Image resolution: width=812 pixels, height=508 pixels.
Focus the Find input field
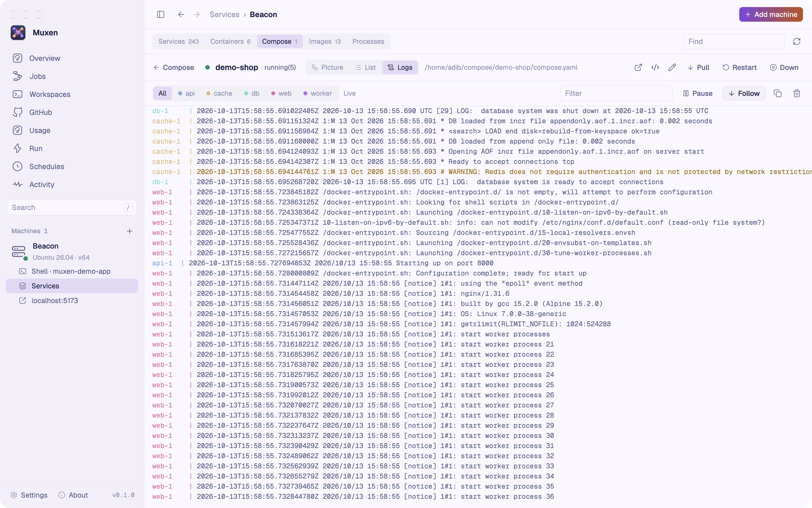pyautogui.click(x=734, y=41)
